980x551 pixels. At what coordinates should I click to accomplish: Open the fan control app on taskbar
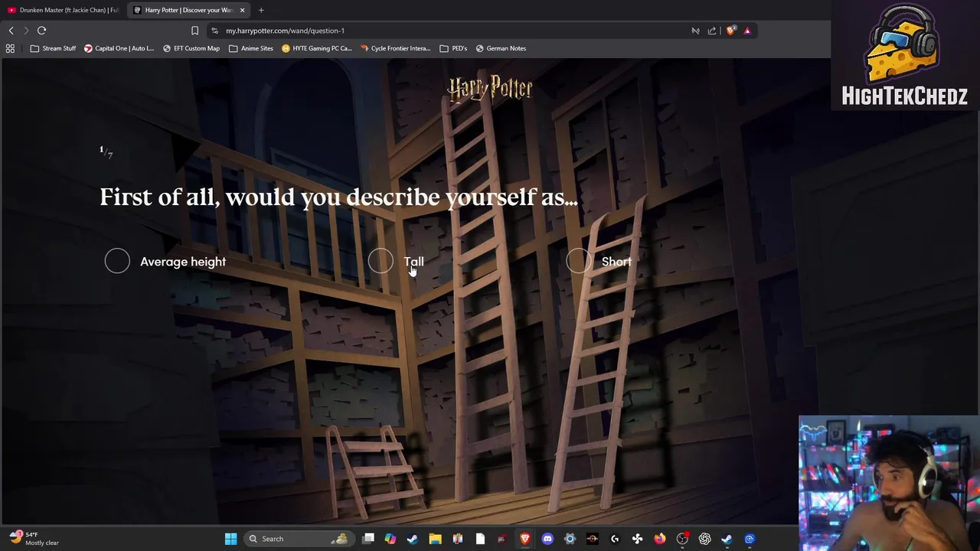coord(637,539)
